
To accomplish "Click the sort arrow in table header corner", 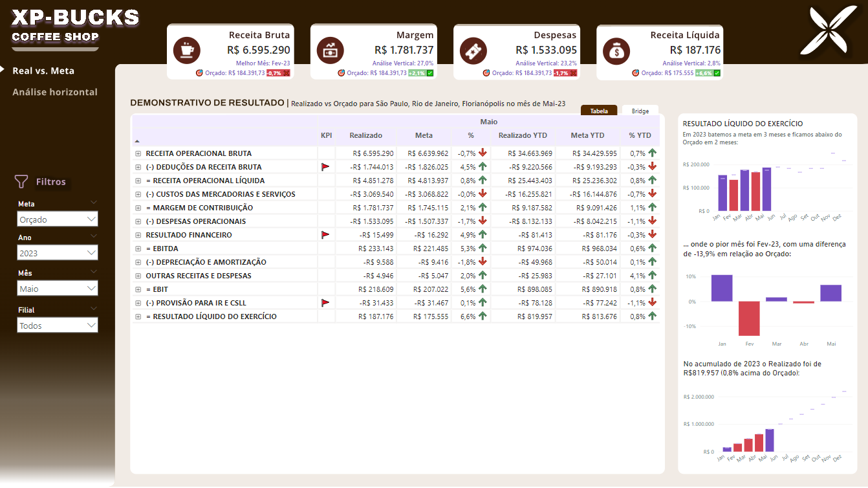I will [x=136, y=140].
